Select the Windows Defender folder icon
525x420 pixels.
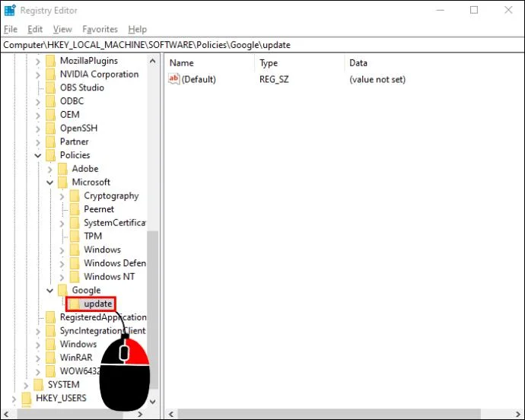click(75, 263)
